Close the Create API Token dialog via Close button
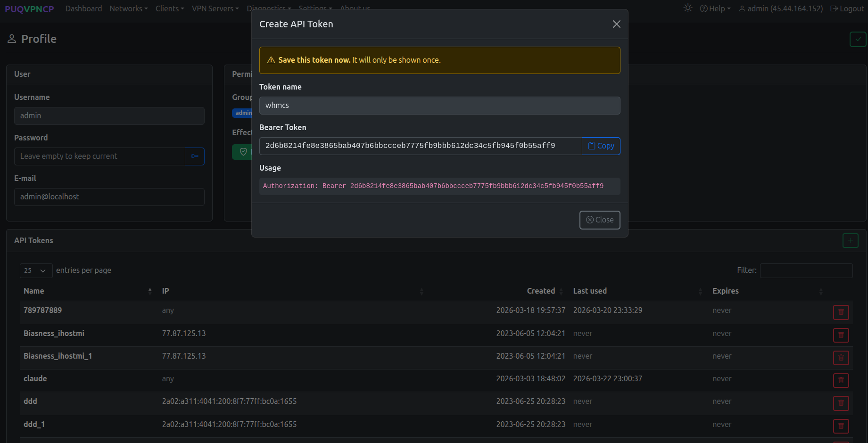 coord(599,220)
